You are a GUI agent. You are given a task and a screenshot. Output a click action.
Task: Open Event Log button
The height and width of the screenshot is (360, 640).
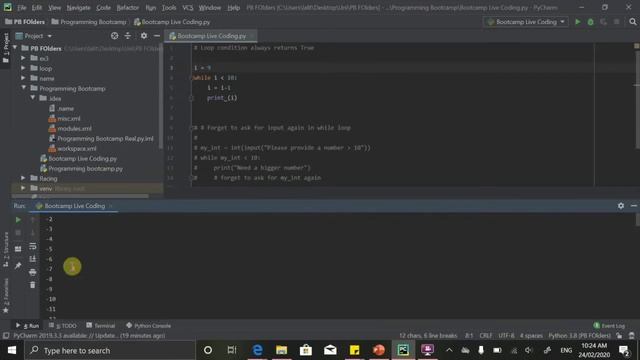pyautogui.click(x=609, y=326)
